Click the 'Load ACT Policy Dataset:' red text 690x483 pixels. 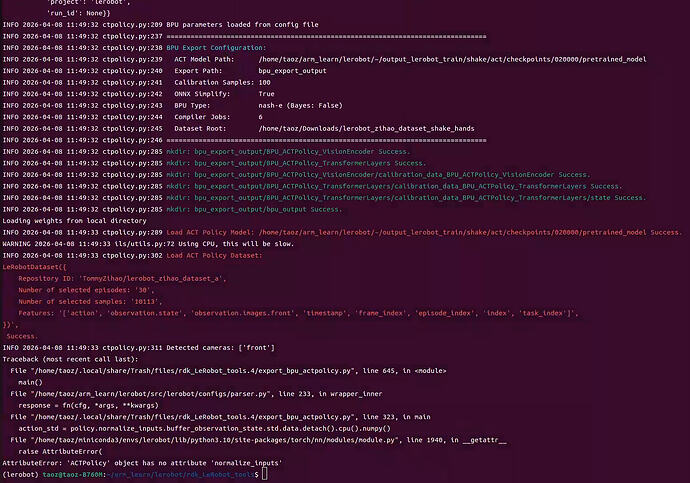[x=214, y=255]
